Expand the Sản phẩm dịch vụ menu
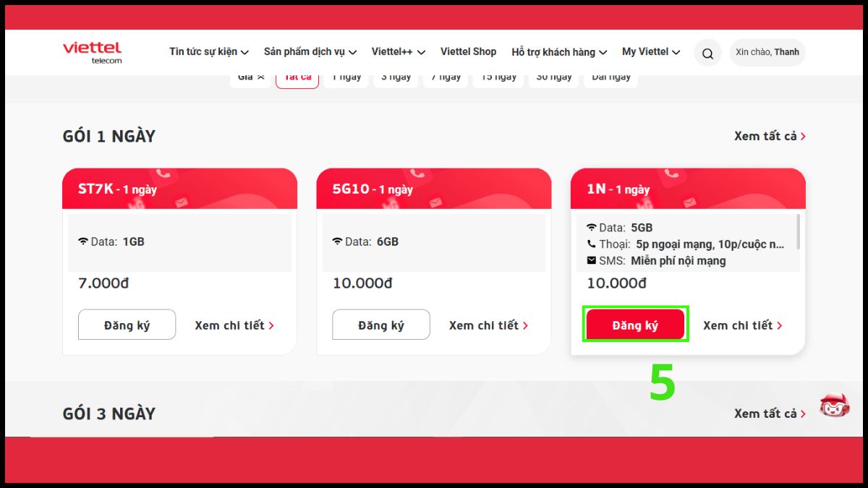Image resolution: width=868 pixels, height=488 pixels. (310, 52)
